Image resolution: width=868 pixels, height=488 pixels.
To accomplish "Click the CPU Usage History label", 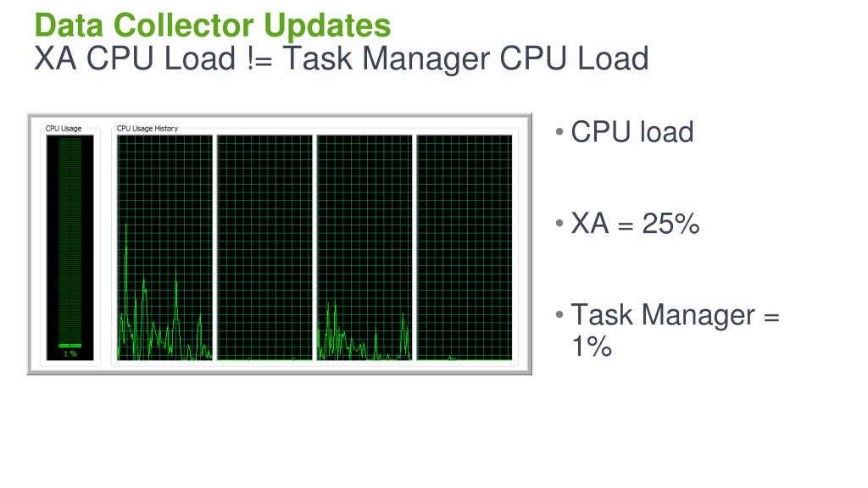I will 147,129.
